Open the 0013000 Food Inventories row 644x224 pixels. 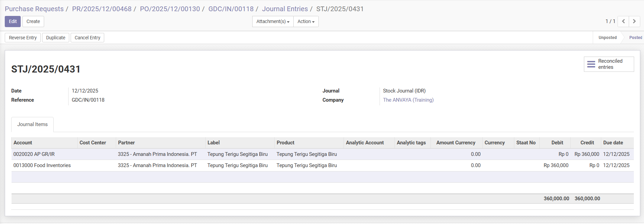(42, 165)
